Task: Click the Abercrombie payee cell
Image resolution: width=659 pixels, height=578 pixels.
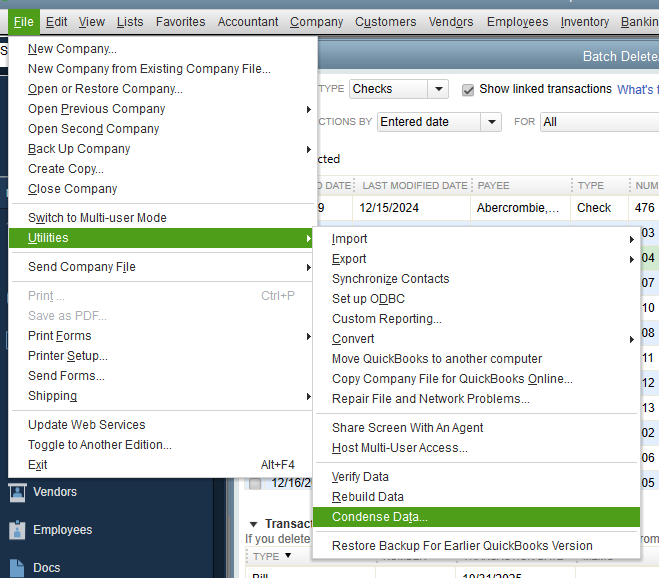Action: click(x=518, y=208)
